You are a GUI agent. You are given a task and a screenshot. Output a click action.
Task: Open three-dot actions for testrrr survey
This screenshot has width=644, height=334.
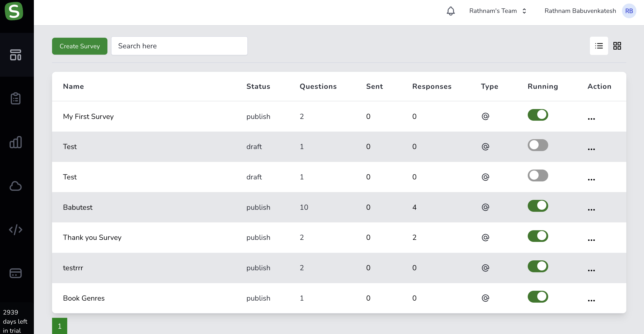click(x=591, y=270)
